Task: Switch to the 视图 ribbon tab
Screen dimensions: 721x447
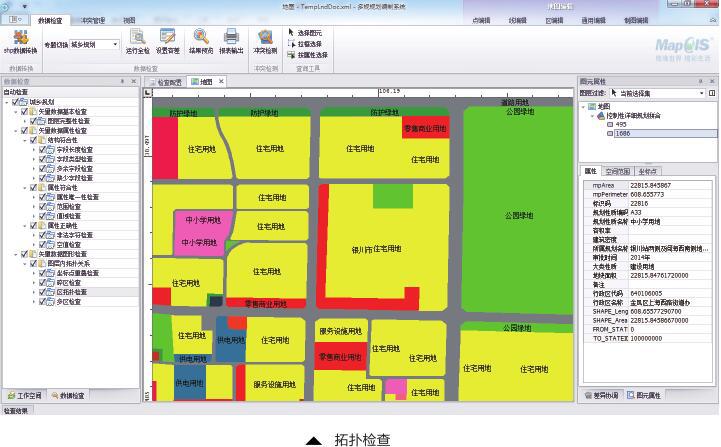Action: click(x=129, y=20)
